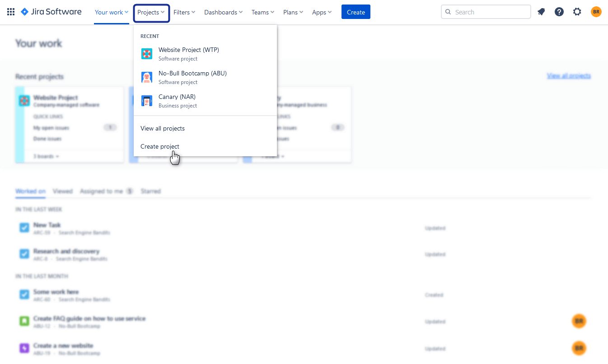Click the Jira Software logo
608x364 pixels.
click(51, 12)
